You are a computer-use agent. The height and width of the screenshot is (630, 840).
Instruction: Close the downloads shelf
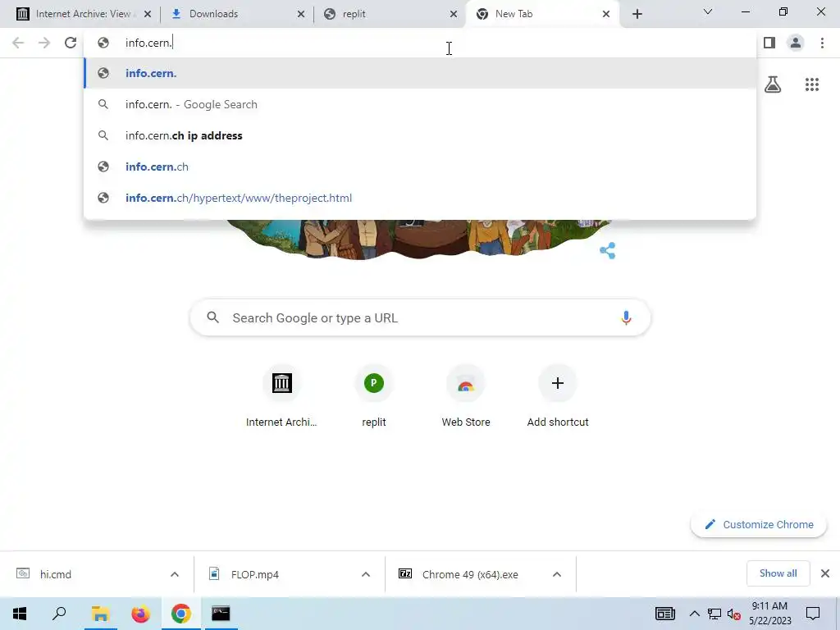tap(825, 573)
